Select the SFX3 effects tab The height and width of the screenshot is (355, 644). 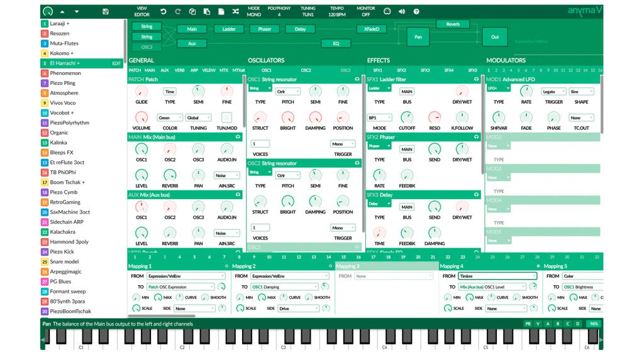tap(425, 70)
